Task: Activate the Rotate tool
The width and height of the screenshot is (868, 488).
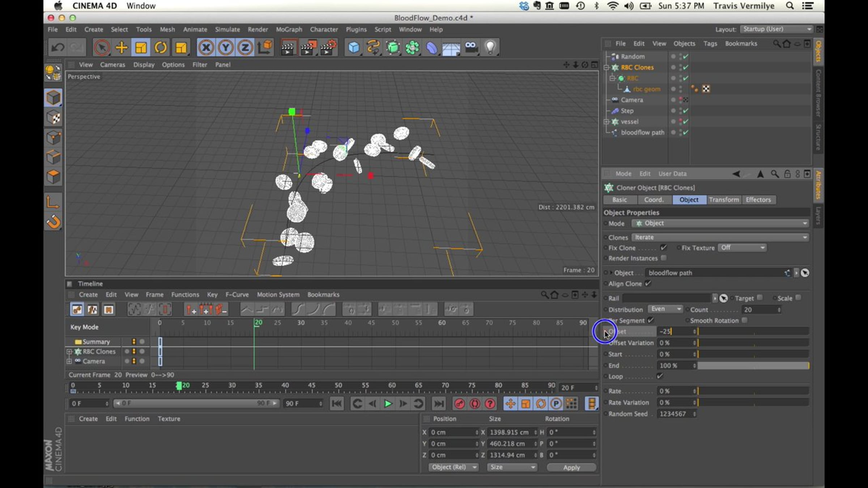Action: 161,47
